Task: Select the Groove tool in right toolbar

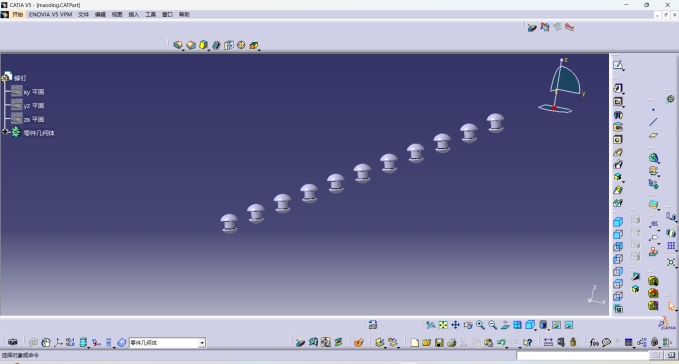Action: pos(618,127)
